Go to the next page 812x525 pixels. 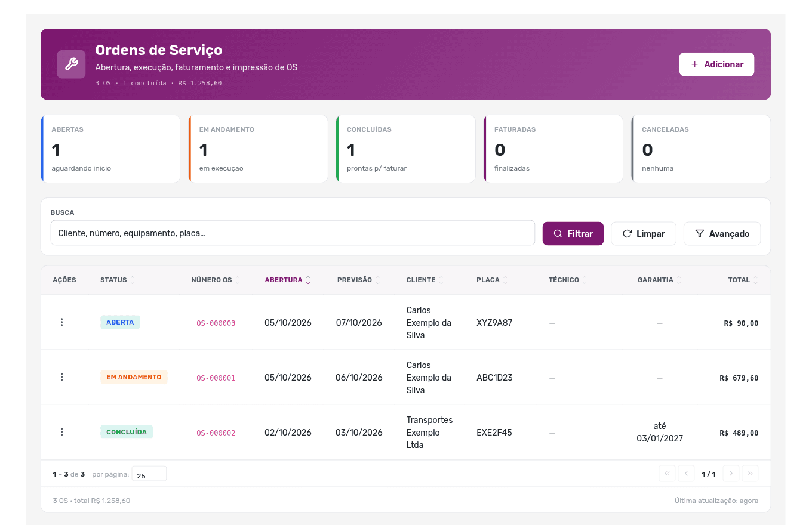731,474
